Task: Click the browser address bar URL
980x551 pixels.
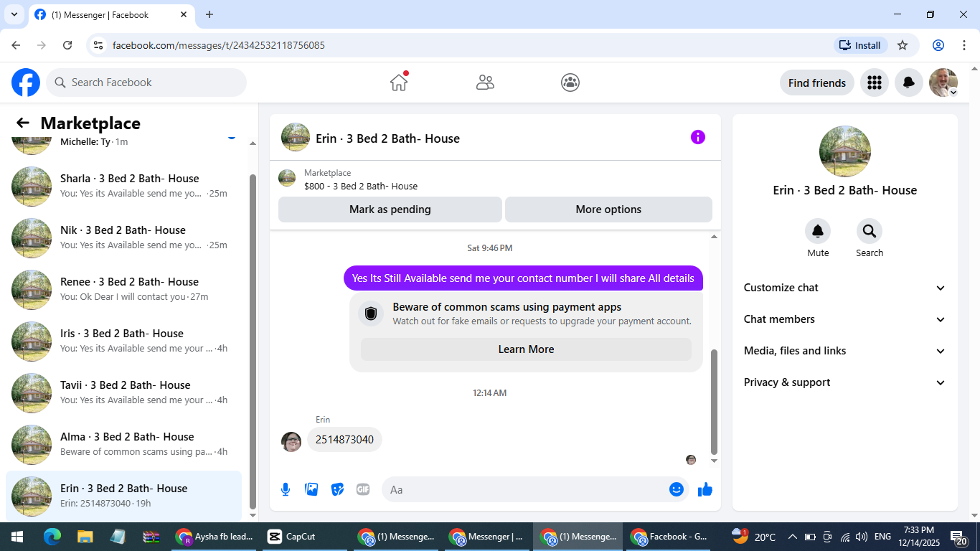Action: [219, 45]
